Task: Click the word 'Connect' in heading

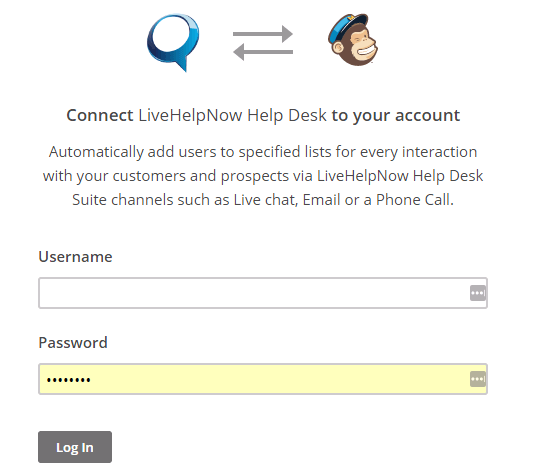Action: [x=100, y=115]
